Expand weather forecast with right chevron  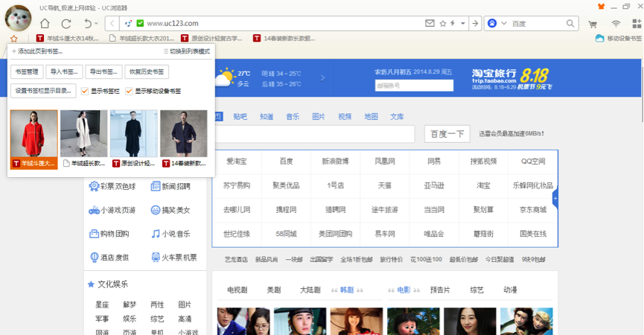(x=322, y=77)
